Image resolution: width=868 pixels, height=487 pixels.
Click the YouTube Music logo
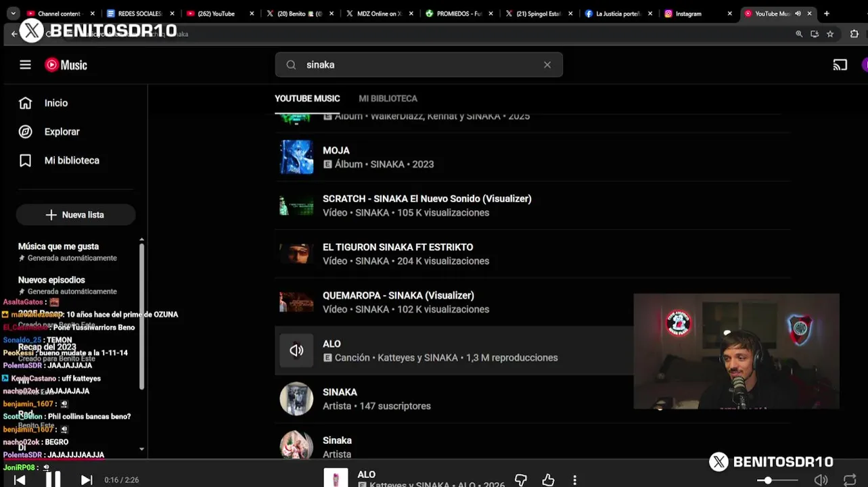66,65
